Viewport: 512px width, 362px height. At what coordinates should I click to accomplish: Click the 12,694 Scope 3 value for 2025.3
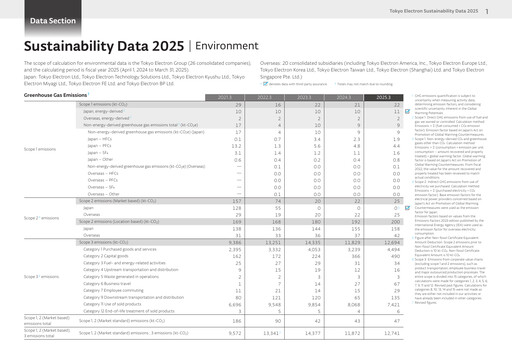tap(392, 242)
